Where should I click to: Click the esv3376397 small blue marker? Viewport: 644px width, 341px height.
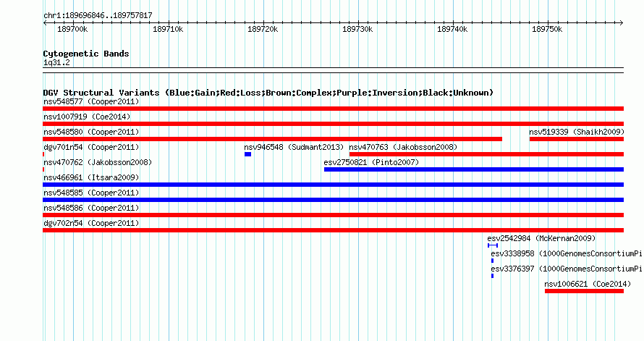tap(493, 276)
